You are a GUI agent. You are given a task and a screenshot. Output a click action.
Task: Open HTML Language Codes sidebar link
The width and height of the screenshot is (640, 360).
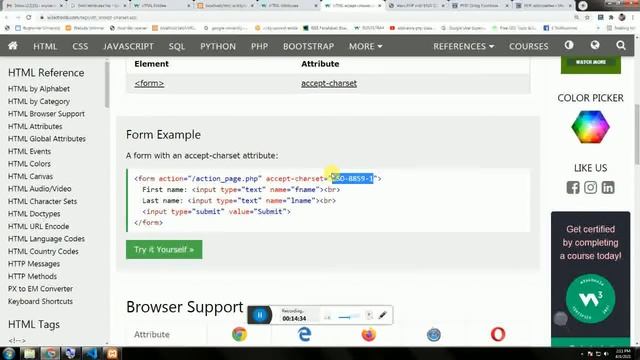coord(46,239)
